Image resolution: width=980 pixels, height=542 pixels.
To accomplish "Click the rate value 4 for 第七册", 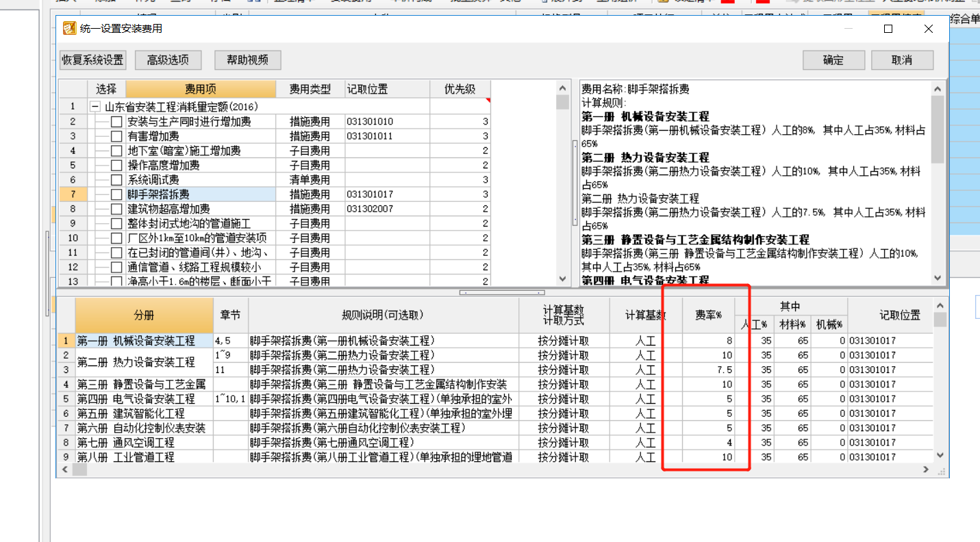I will coord(709,443).
